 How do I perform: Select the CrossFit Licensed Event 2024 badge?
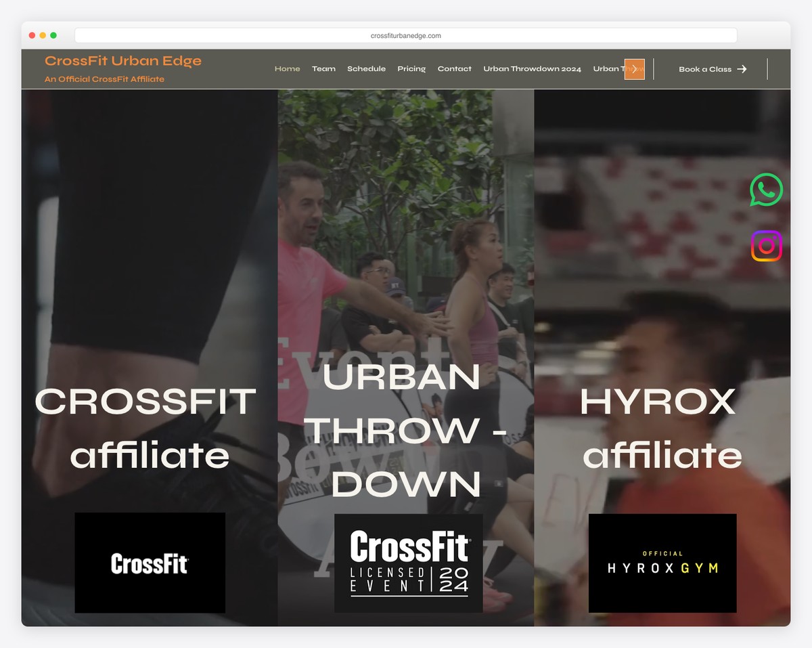tap(408, 563)
